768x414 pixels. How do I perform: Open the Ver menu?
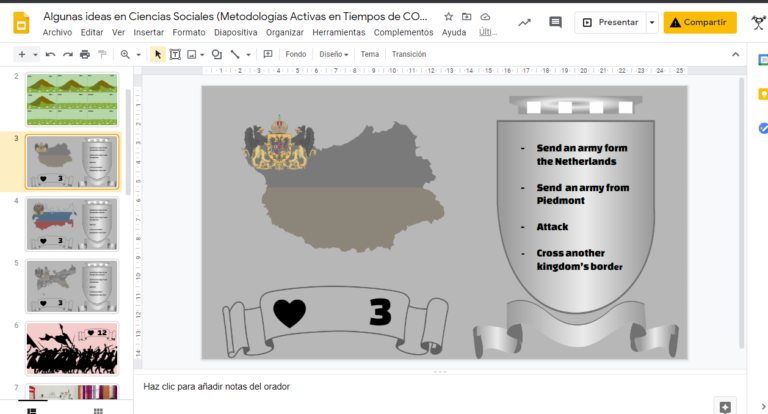point(119,32)
